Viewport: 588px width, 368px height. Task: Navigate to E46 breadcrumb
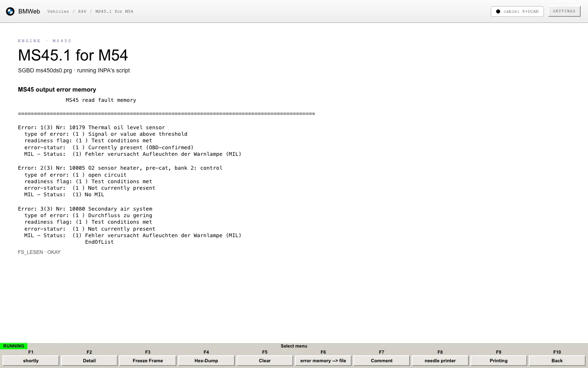click(x=82, y=11)
